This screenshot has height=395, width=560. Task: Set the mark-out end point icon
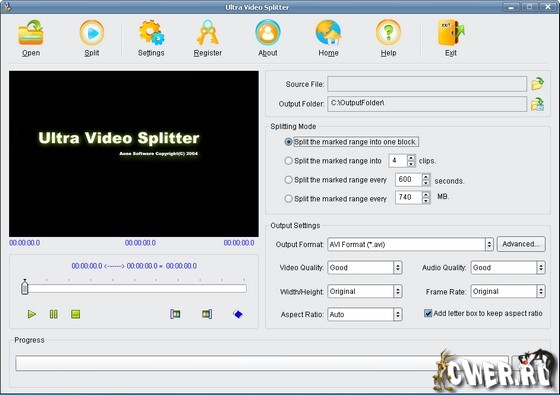point(207,314)
